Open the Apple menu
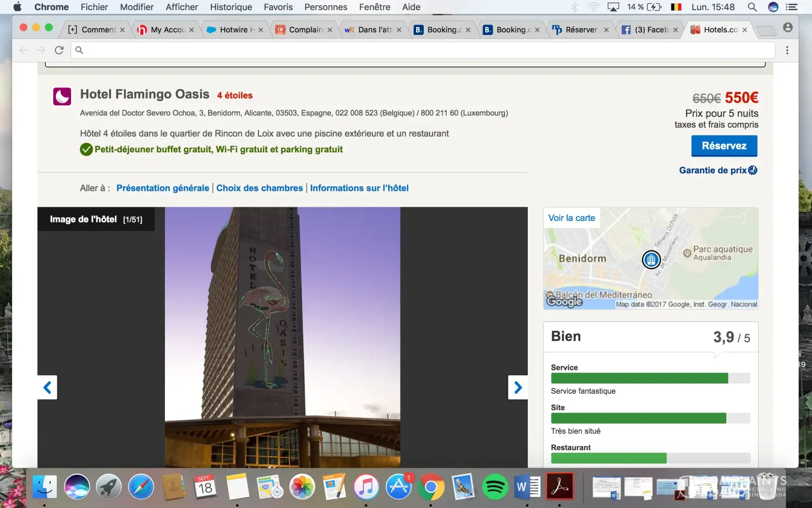Viewport: 812px width, 508px height. [x=17, y=7]
